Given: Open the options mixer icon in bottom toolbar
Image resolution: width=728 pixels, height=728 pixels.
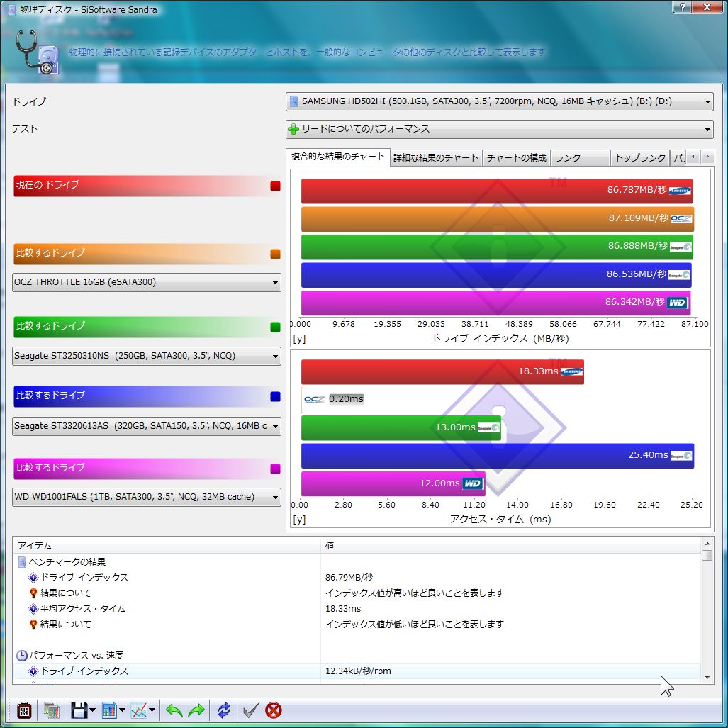Looking at the screenshot, I should tap(23, 710).
